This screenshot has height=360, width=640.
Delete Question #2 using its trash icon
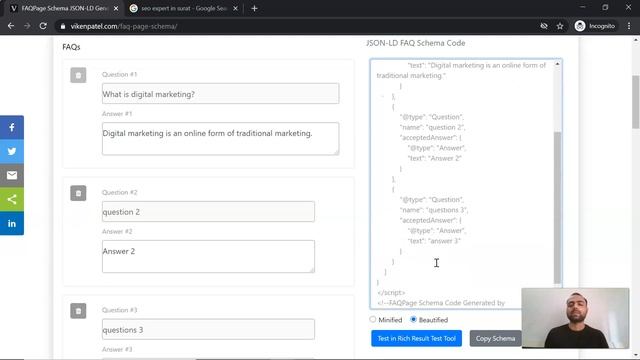(x=78, y=193)
